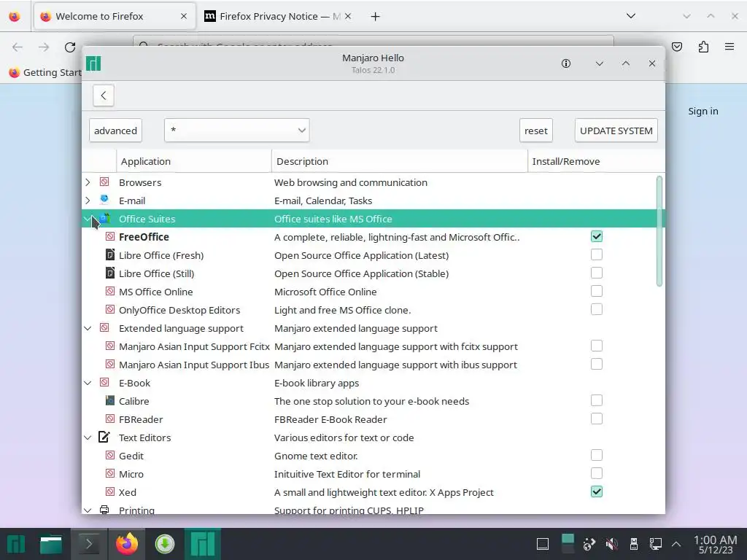Click the Browsers category icon

104,182
